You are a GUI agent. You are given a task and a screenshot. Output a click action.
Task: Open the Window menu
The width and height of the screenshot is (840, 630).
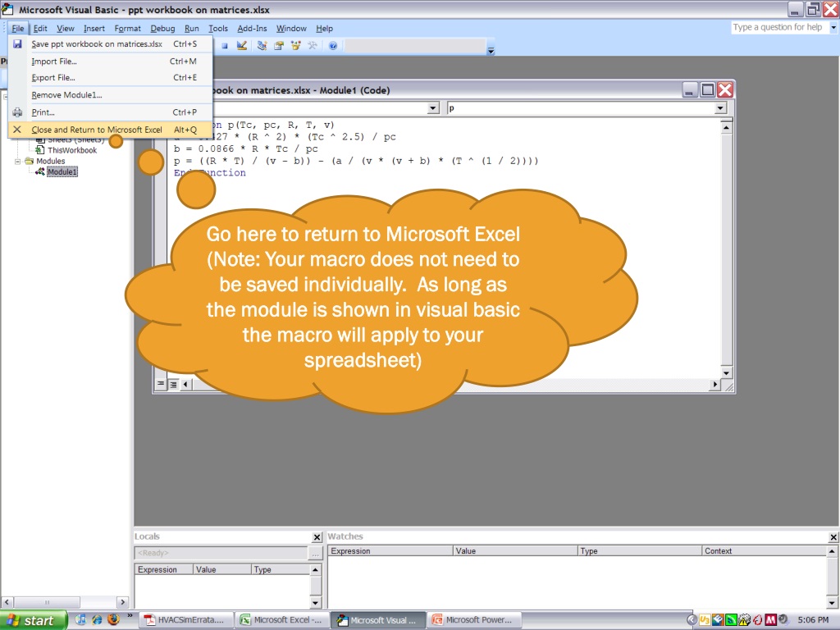[291, 29]
